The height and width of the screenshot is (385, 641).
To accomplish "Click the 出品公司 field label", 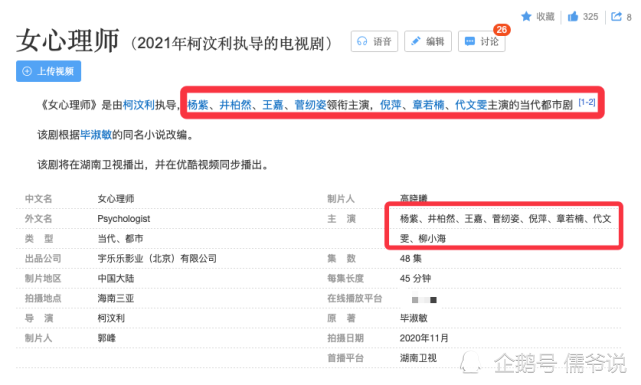I will 43,258.
